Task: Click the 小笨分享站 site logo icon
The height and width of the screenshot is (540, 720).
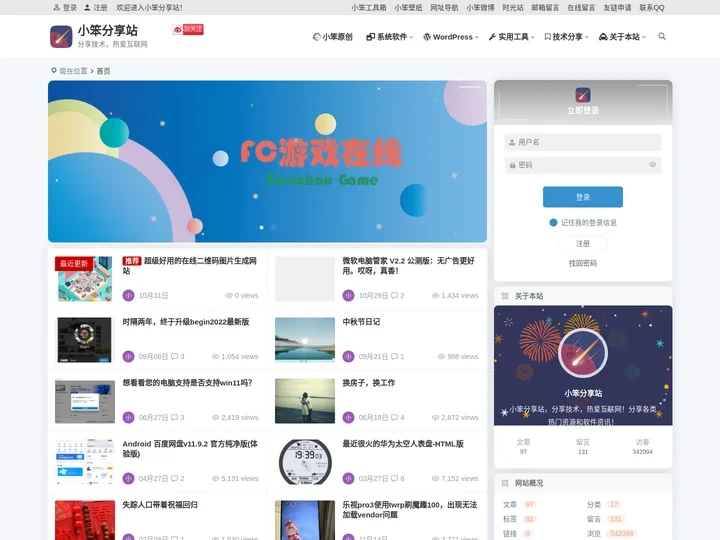Action: click(61, 37)
